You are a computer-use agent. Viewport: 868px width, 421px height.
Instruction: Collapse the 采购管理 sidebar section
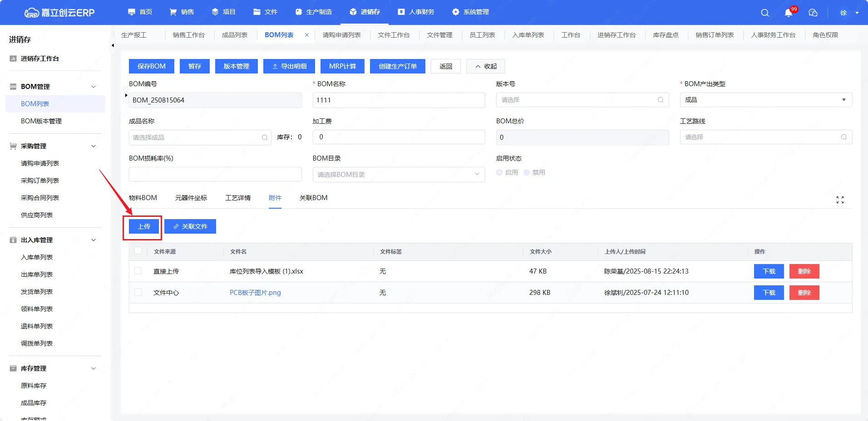tap(94, 146)
